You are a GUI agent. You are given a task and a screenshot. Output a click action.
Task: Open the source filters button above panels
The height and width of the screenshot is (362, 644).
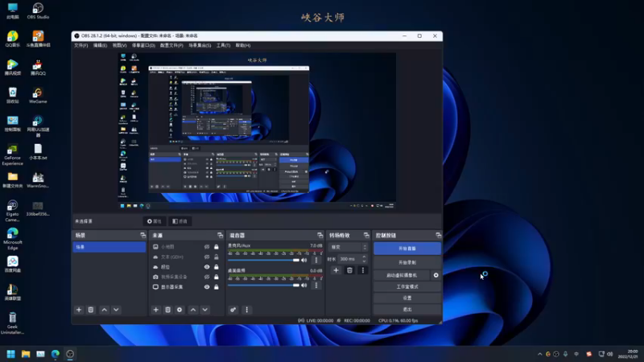180,221
